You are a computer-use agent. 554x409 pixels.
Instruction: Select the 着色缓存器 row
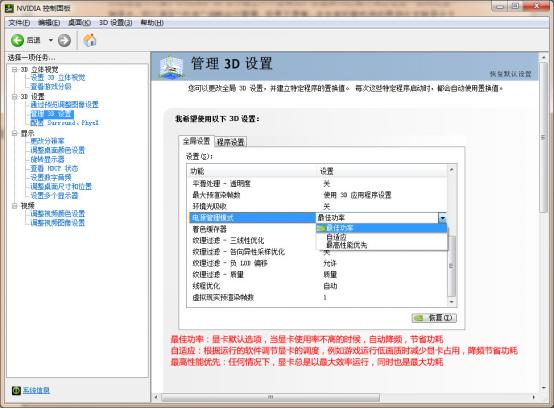252,229
